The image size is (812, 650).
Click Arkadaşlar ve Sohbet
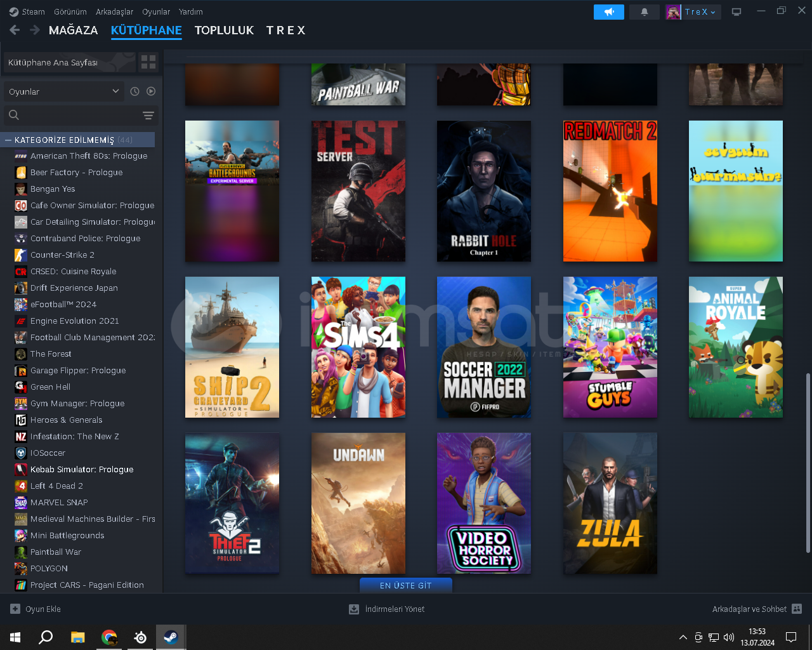point(749,609)
